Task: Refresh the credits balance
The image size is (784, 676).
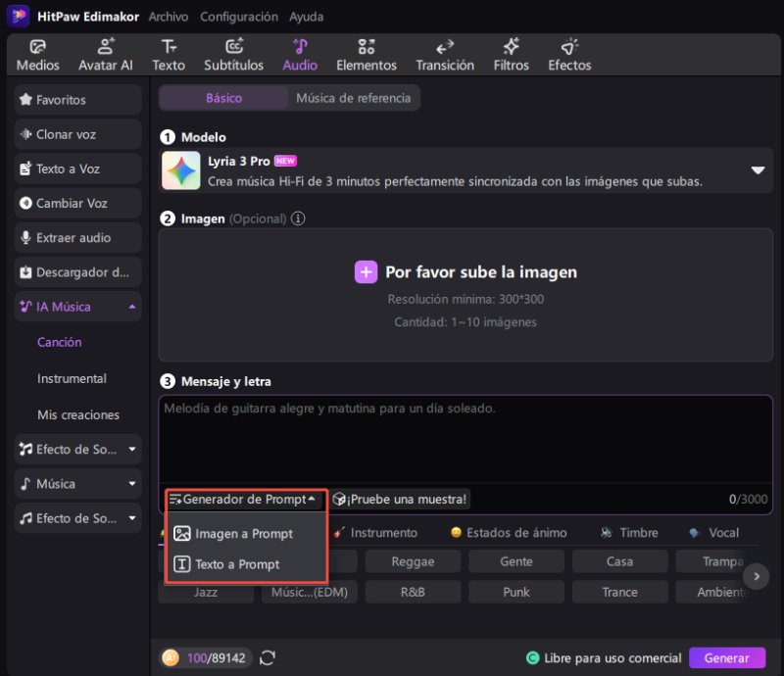Action: point(268,657)
